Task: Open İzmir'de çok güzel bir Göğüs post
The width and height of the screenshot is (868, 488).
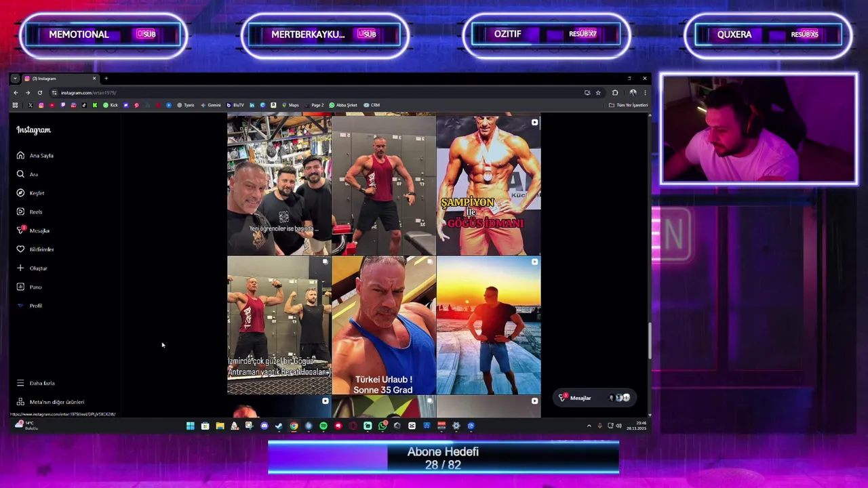Action: tap(279, 325)
